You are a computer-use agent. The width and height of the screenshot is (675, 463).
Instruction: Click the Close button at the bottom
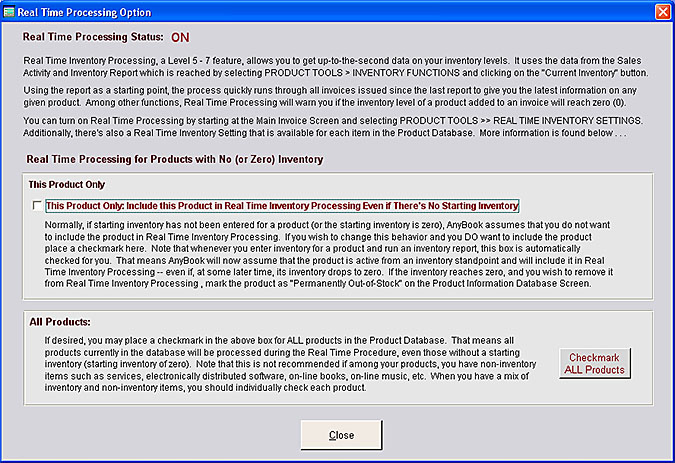(341, 436)
